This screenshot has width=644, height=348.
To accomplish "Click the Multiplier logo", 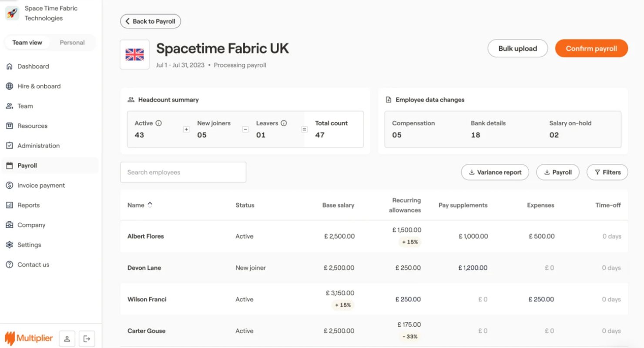I will [x=29, y=338].
